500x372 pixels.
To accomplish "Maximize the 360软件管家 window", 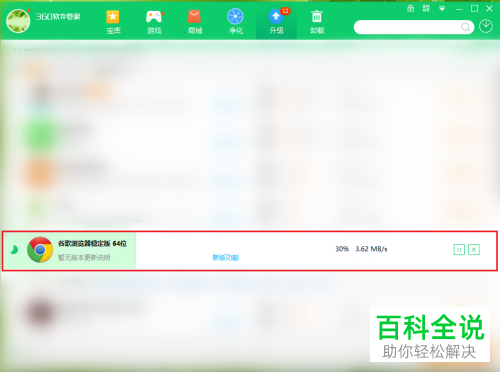I will pos(474,9).
